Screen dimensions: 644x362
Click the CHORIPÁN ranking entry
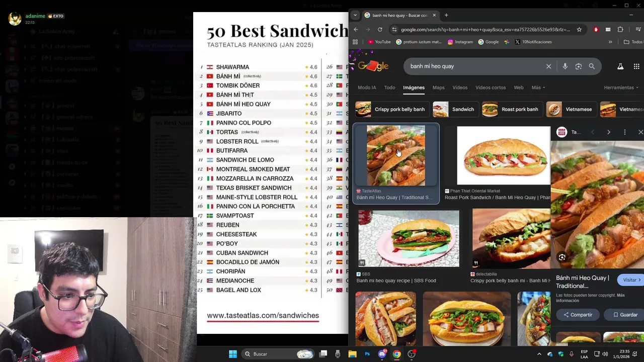coord(231,271)
